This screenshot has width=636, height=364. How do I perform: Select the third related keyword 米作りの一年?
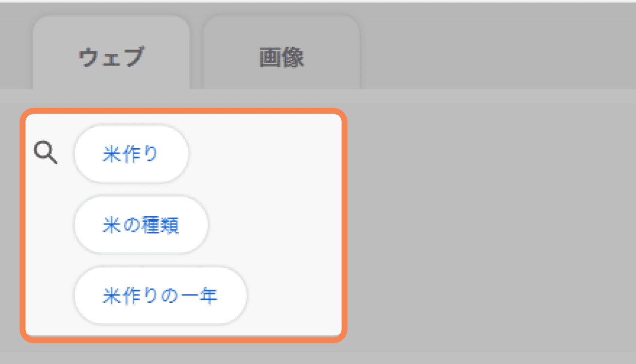[160, 295]
